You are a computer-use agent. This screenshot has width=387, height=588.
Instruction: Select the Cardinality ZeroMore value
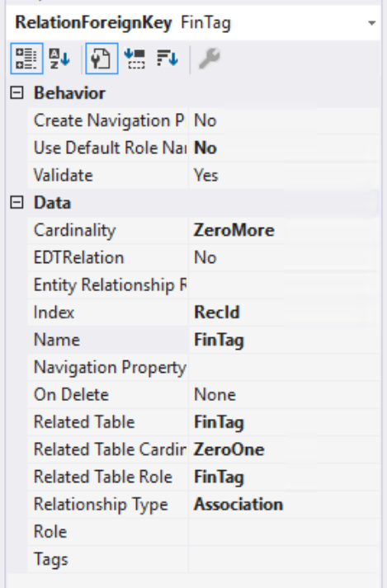pos(284,230)
